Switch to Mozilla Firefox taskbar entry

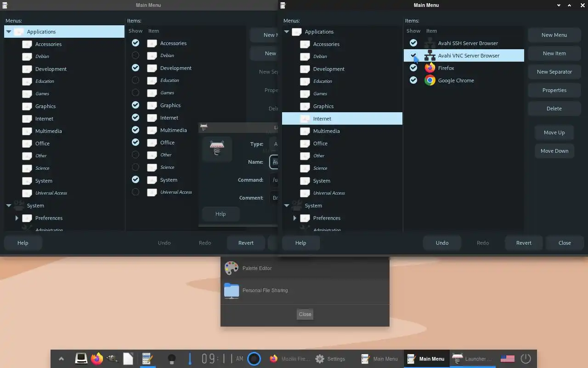pyautogui.click(x=289, y=359)
